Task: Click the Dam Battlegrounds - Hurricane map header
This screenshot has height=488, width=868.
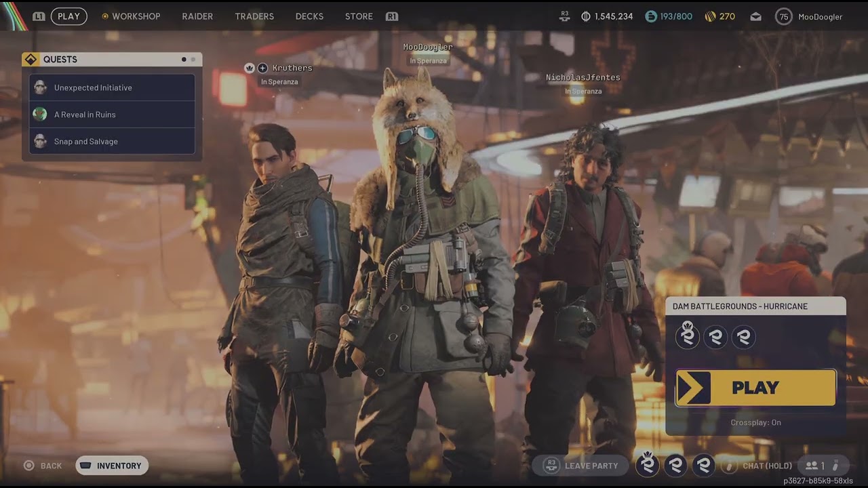Action: point(755,306)
